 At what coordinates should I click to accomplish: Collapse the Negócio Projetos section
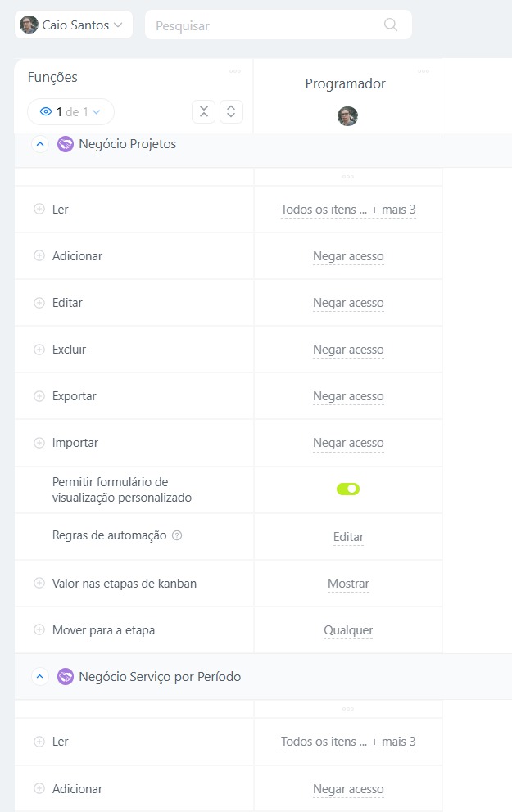tap(39, 144)
